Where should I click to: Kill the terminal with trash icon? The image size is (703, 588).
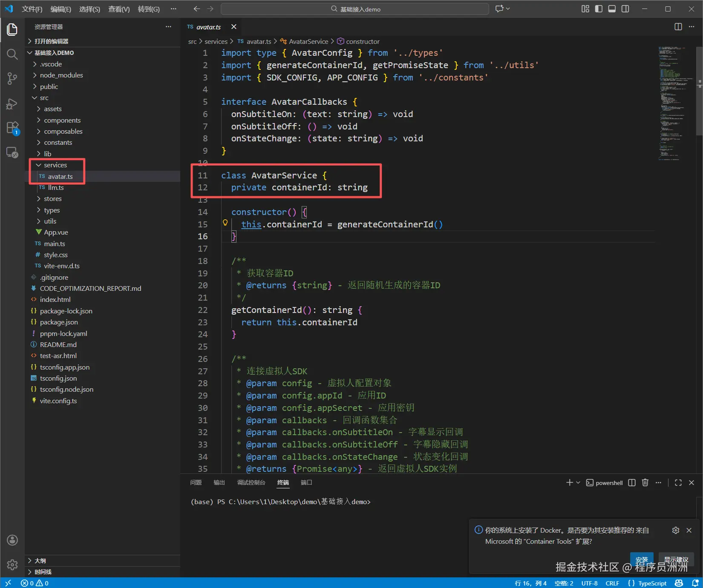point(645,482)
